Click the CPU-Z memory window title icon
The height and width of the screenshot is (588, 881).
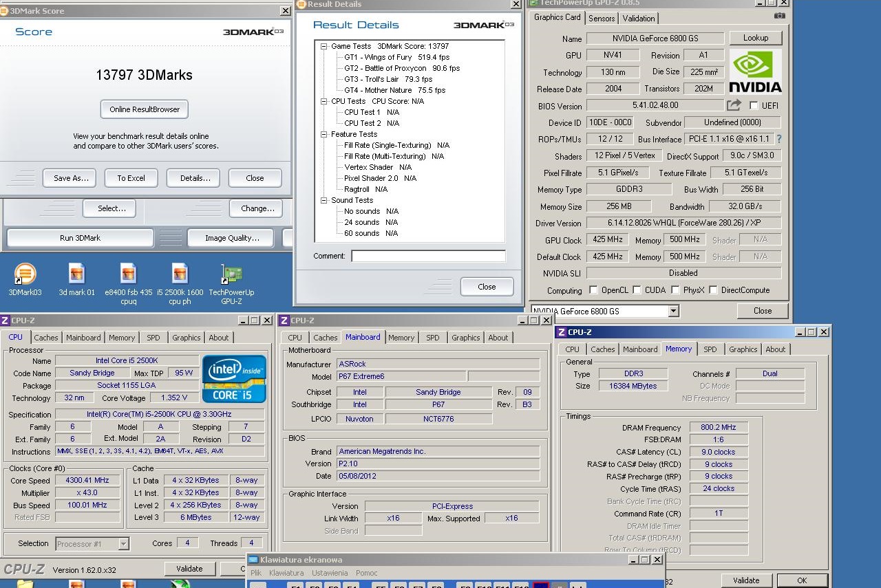pyautogui.click(x=561, y=332)
